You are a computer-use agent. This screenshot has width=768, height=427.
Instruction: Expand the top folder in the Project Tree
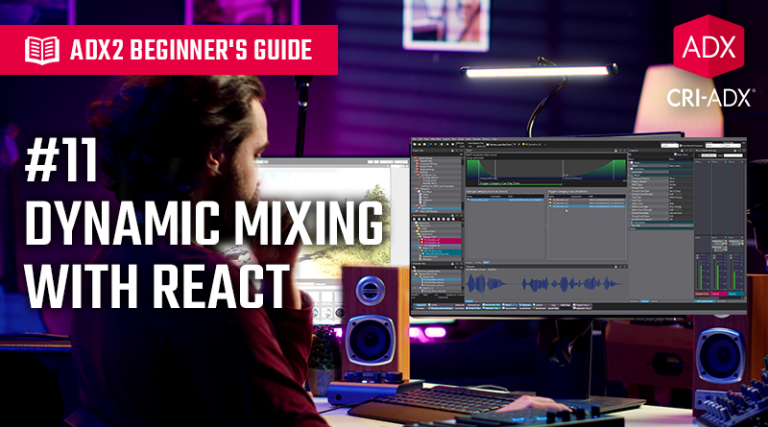(416, 160)
